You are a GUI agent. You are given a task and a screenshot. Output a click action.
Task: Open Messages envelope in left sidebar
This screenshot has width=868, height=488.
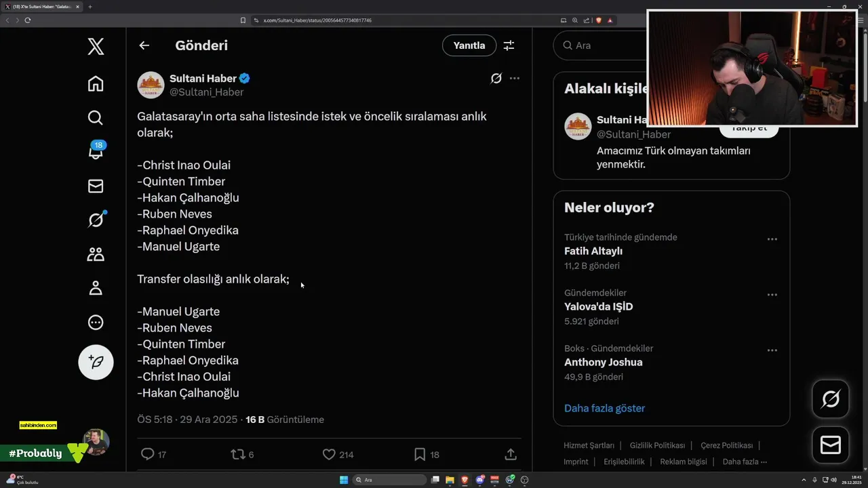point(96,186)
